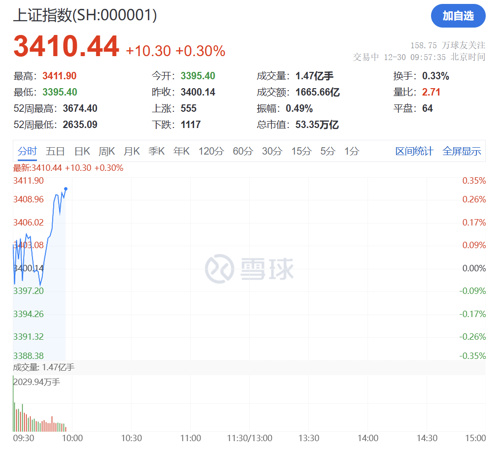Open 区间统计 link
Image resolution: width=500 pixels, height=451 pixels.
[414, 151]
